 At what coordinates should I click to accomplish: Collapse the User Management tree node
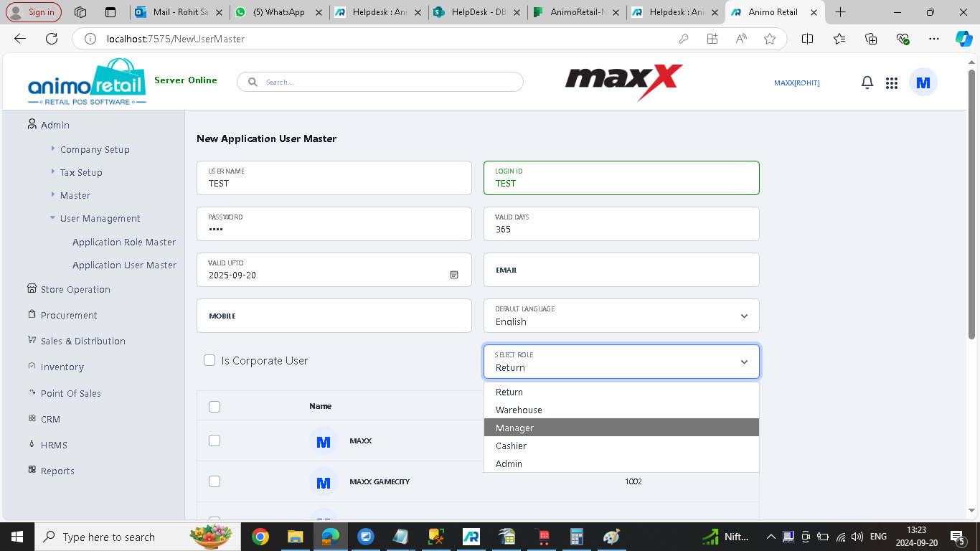(53, 217)
